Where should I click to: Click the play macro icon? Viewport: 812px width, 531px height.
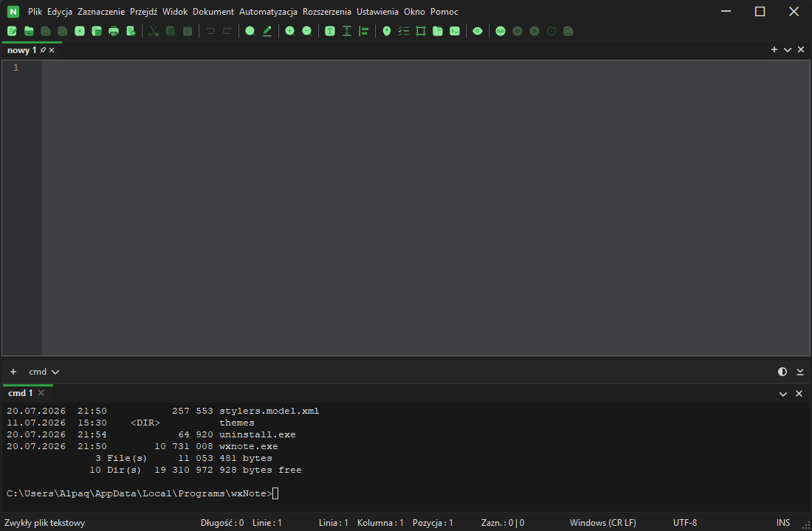[534, 31]
